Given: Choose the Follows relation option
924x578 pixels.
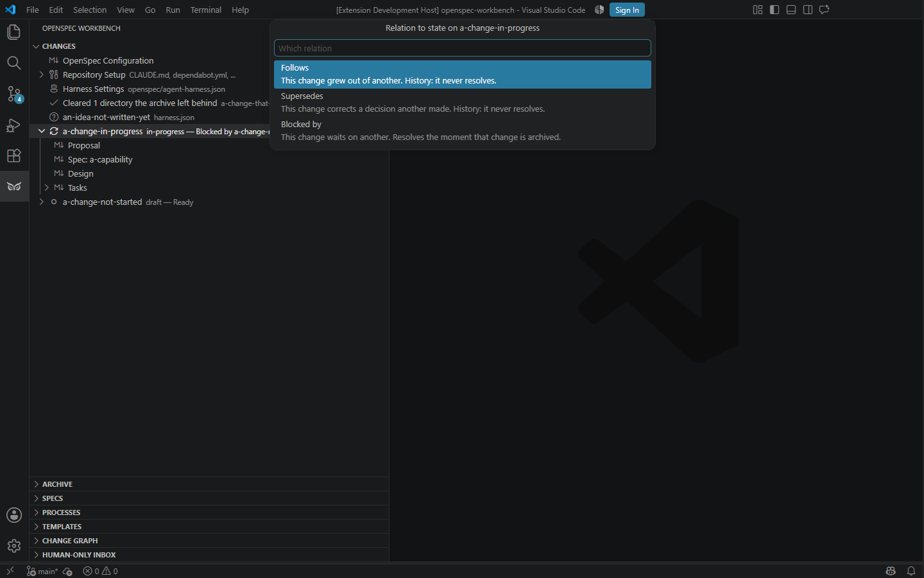Looking at the screenshot, I should click(463, 74).
